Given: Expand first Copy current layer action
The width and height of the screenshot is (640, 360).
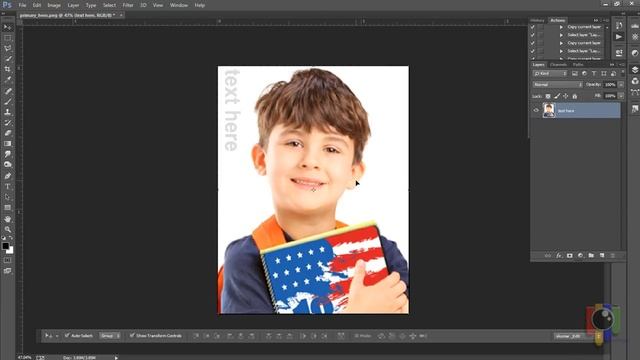Looking at the screenshot, I should tap(561, 27).
